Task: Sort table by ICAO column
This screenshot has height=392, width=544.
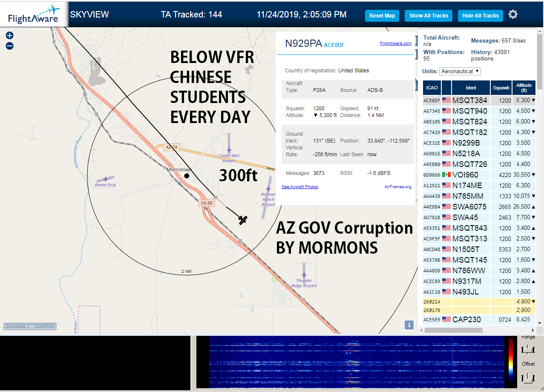Action: pos(432,88)
